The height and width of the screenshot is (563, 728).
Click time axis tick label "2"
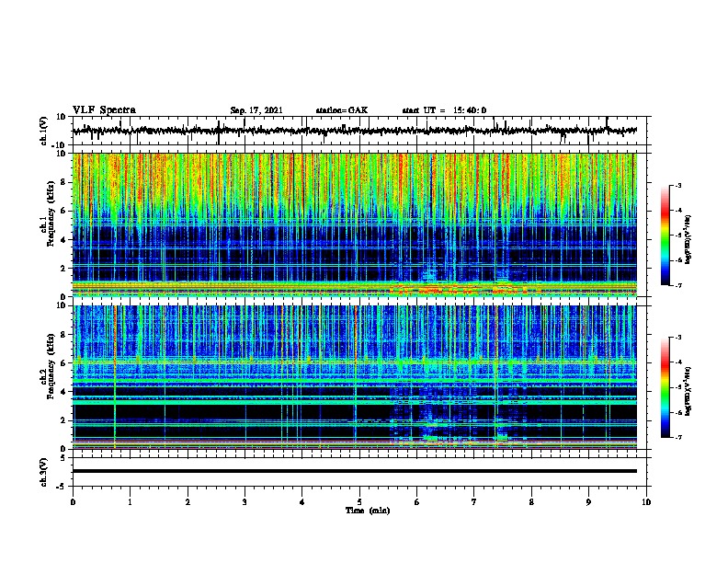click(188, 502)
